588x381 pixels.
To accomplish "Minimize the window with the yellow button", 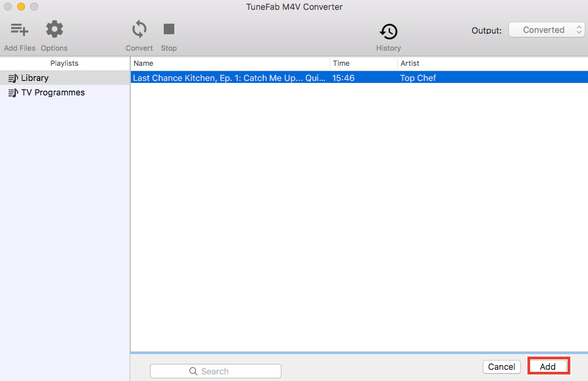I will pyautogui.click(x=21, y=7).
